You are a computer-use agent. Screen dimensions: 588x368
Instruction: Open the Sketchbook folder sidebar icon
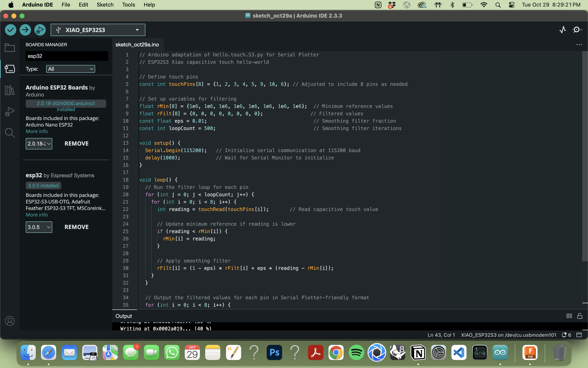(x=10, y=48)
